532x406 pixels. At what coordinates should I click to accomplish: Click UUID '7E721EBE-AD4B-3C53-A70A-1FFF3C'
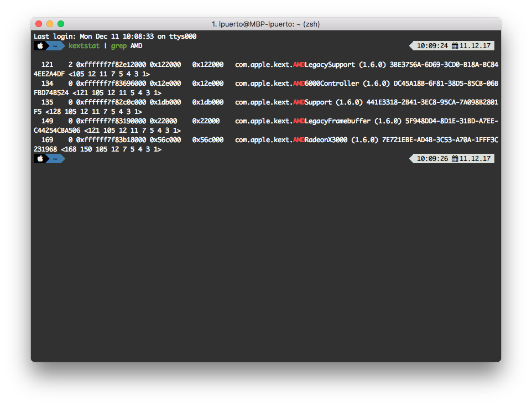click(440, 140)
